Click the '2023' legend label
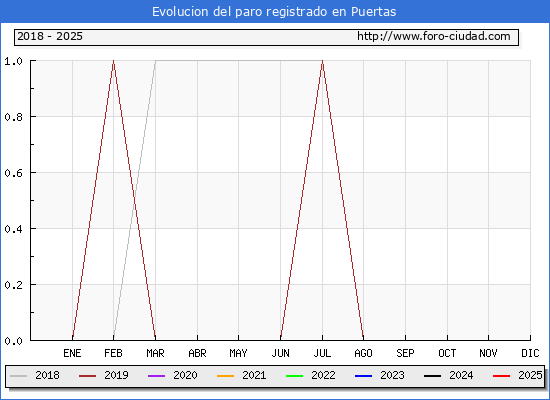 pyautogui.click(x=393, y=375)
